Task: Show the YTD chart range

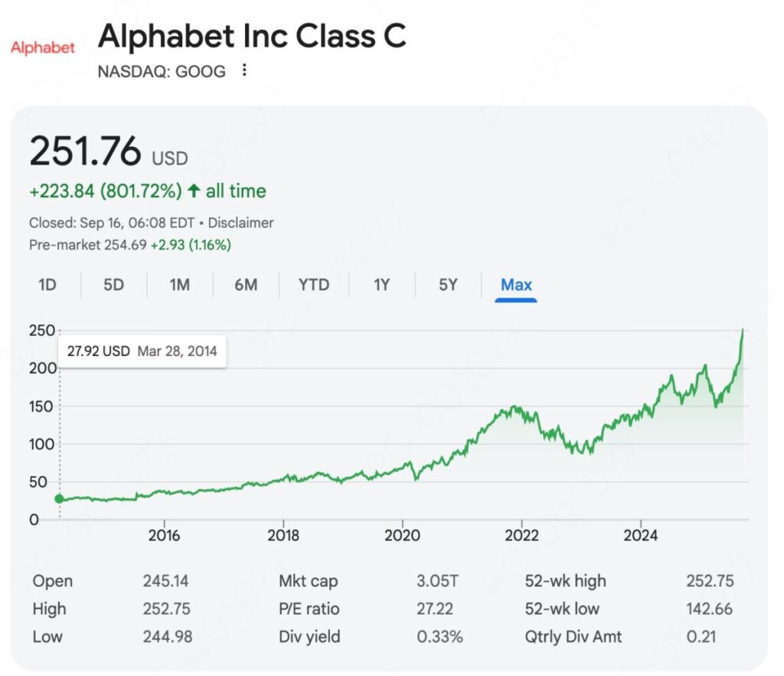Action: tap(314, 285)
